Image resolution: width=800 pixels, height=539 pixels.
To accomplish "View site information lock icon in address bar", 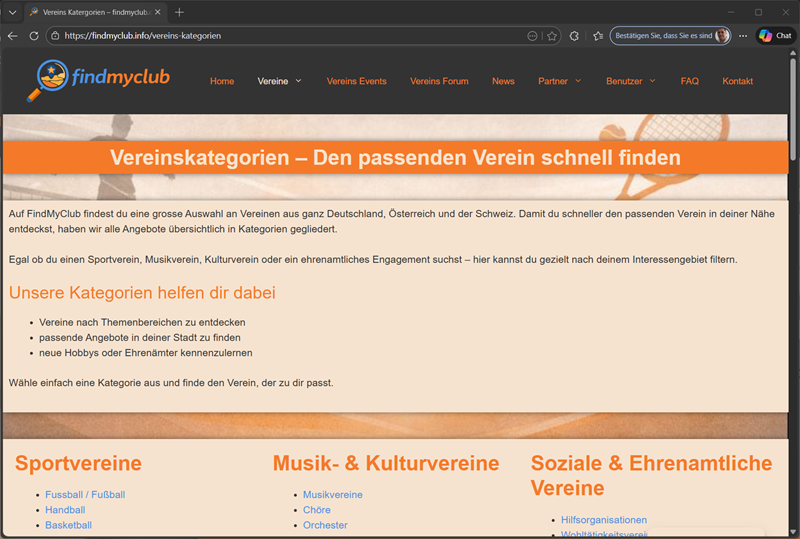I will pyautogui.click(x=55, y=36).
